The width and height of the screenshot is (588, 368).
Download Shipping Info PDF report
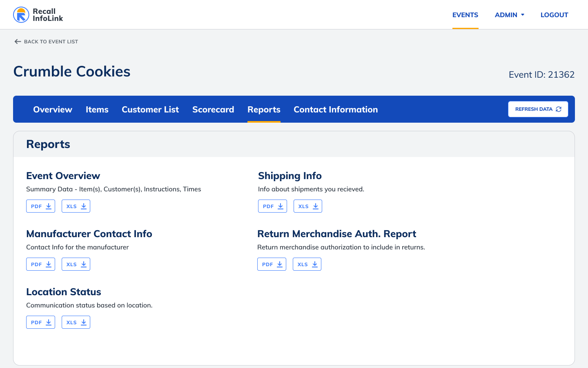(x=272, y=206)
